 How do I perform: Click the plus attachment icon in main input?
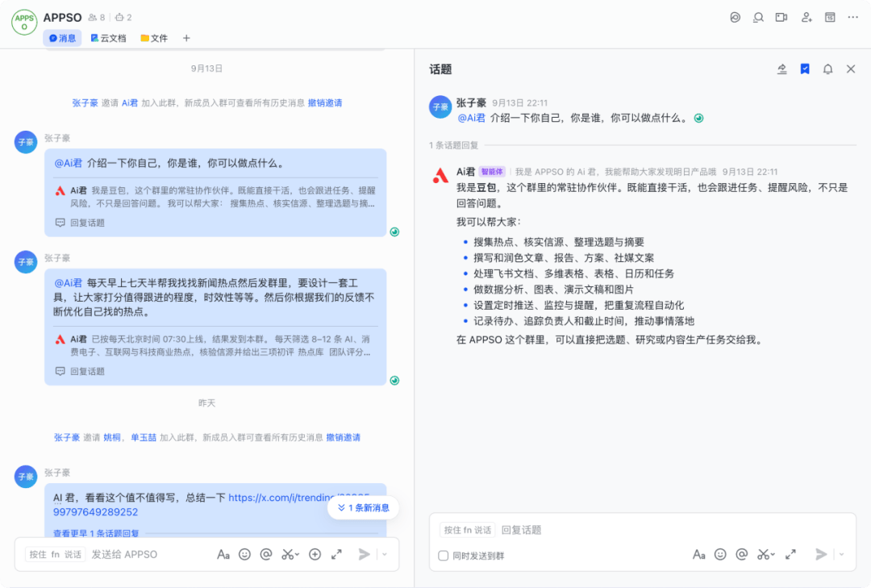[315, 554]
